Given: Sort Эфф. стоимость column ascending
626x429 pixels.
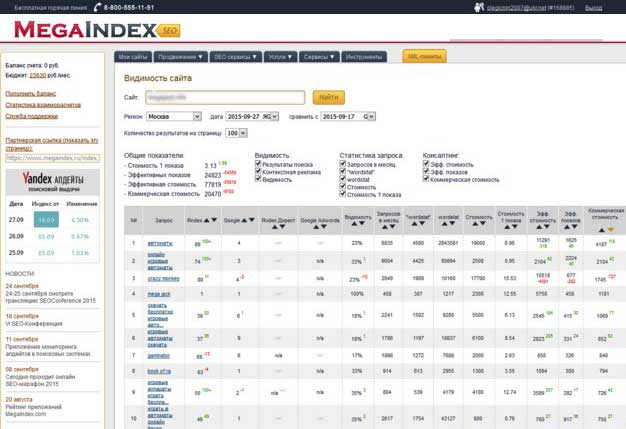Looking at the screenshot, I should [539, 227].
